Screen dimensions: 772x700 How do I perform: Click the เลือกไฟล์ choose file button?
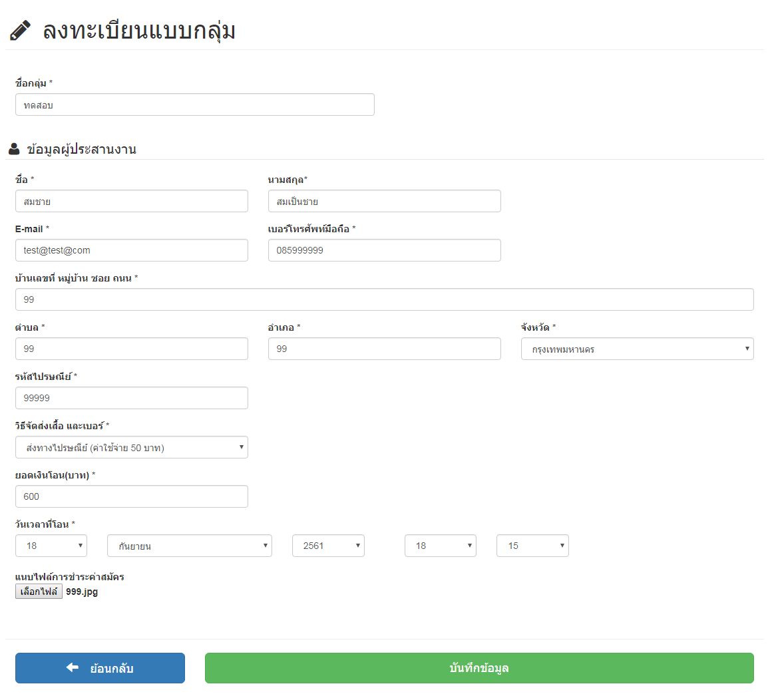pos(39,592)
